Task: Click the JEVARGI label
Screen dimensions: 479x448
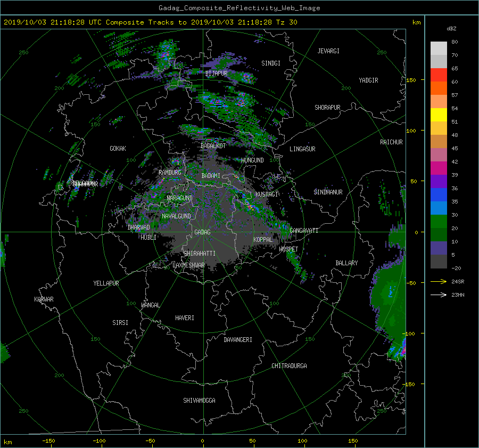Action: coord(328,51)
